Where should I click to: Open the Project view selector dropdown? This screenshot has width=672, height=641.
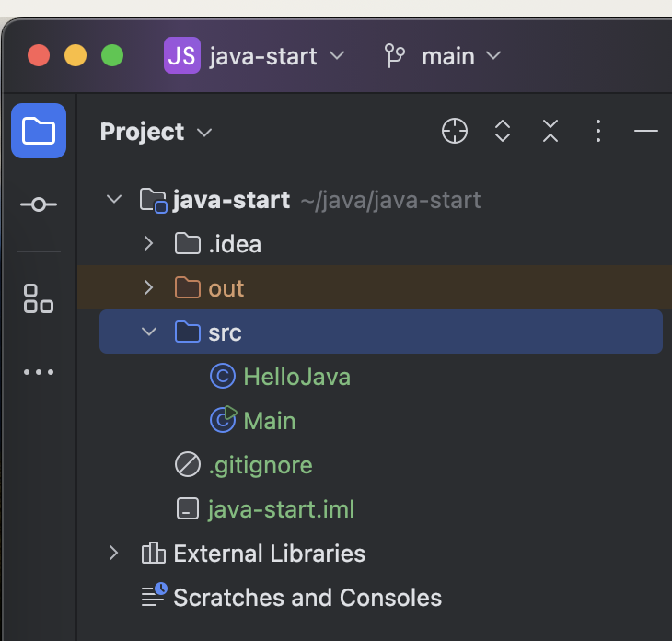pyautogui.click(x=156, y=132)
